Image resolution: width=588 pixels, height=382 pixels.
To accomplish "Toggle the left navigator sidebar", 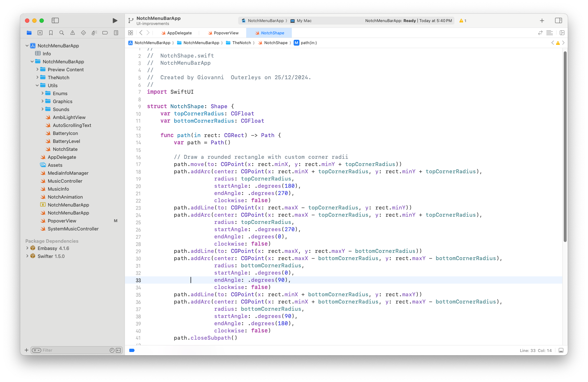I will click(55, 21).
